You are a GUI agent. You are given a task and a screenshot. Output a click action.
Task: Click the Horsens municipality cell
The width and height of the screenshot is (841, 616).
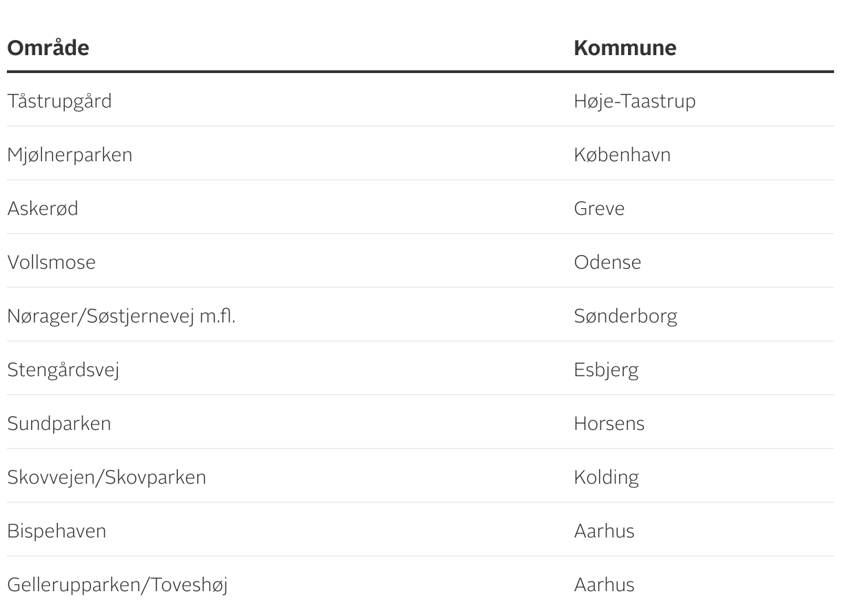(x=609, y=424)
